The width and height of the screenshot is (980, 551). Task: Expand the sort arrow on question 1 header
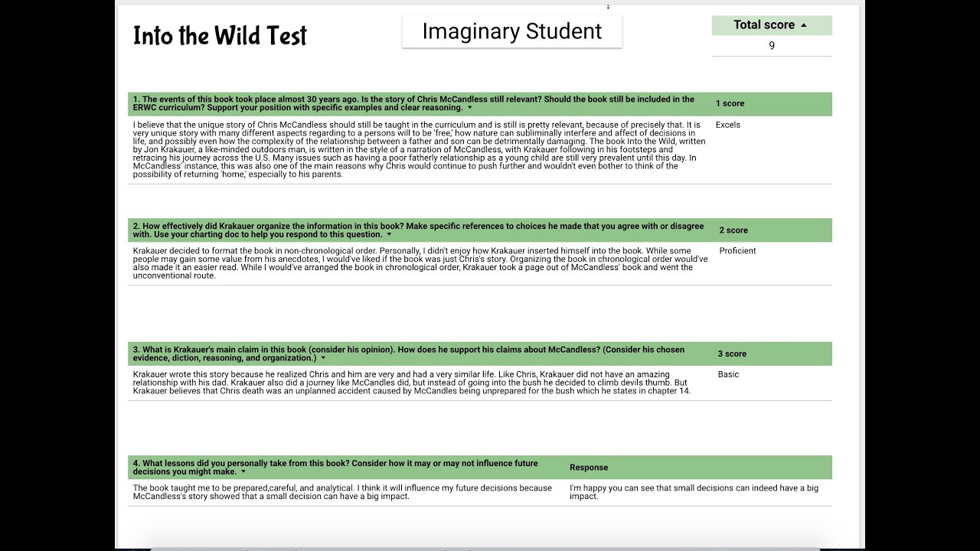[x=470, y=108]
